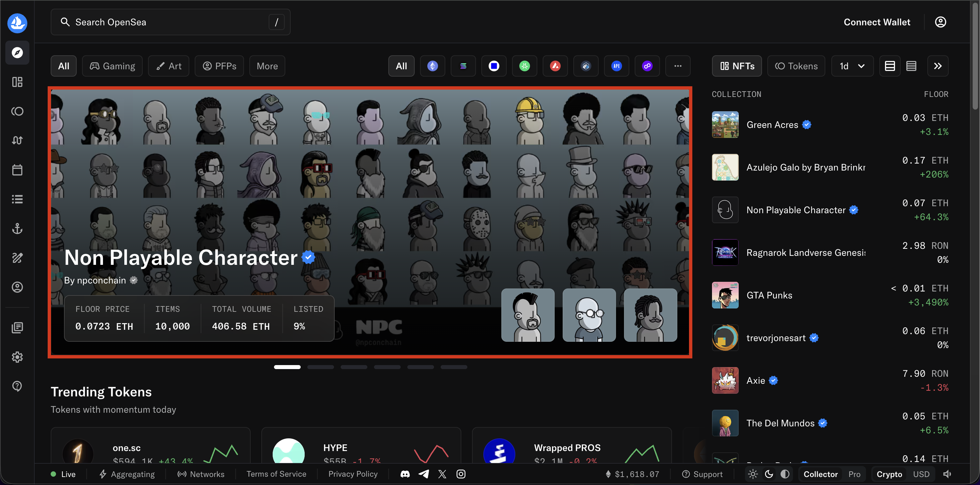Open the Support link in footer
Viewport: 980px width, 485px height.
coord(702,474)
